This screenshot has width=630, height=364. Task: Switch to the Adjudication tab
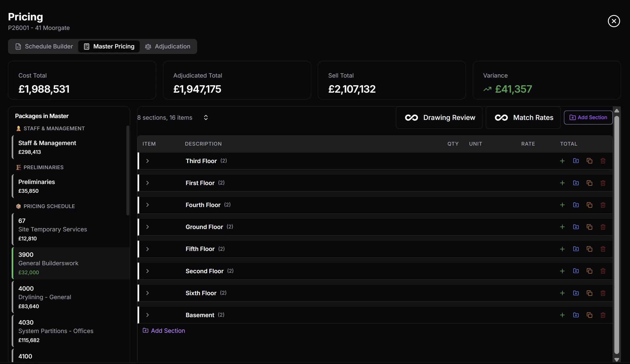[x=168, y=46]
